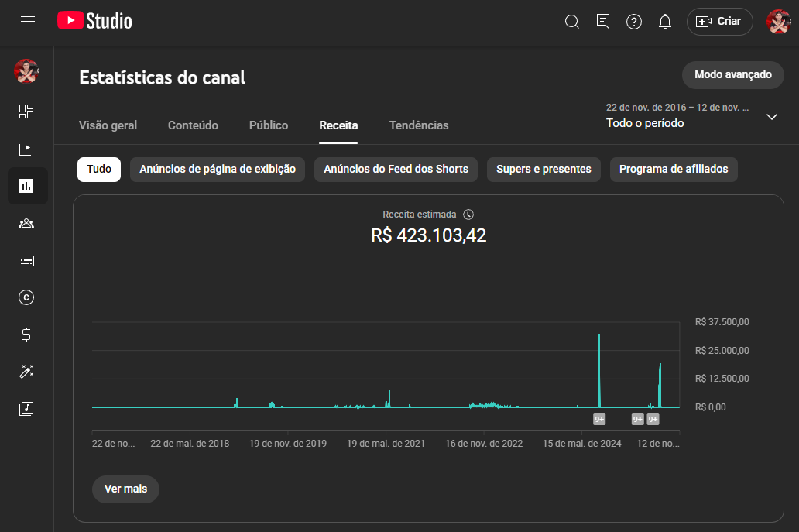799x532 pixels.
Task: Switch to the Visão geral tab
Action: [108, 125]
